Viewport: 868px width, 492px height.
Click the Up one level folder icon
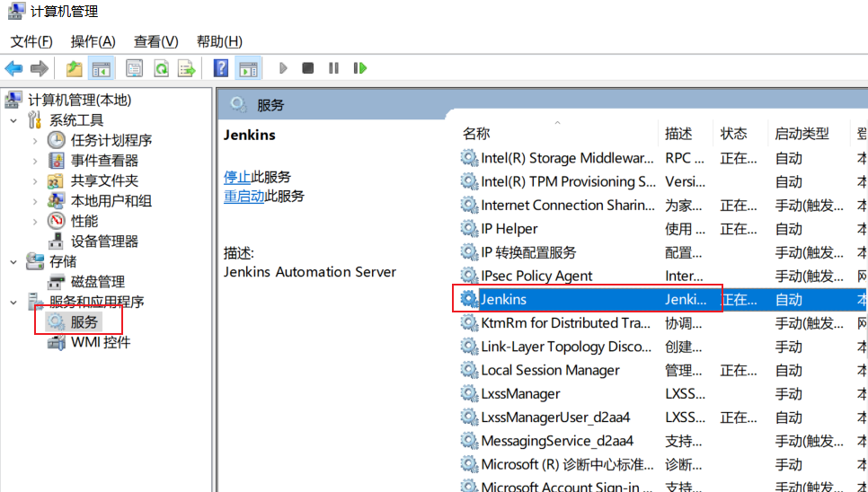(75, 68)
